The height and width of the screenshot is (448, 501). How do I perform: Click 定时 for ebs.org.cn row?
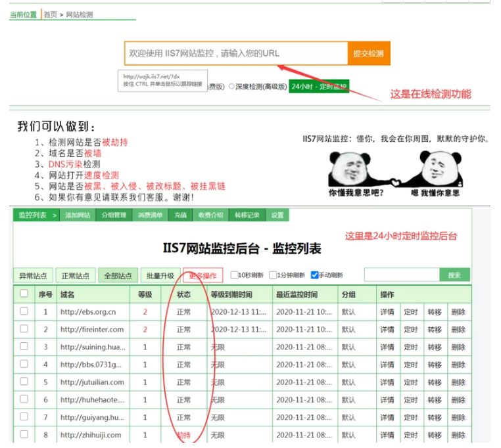pyautogui.click(x=411, y=312)
